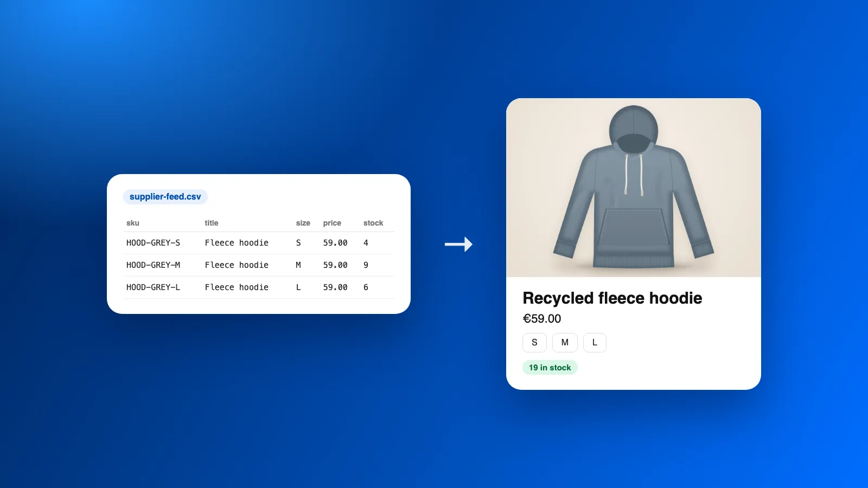Click stock value 4 in the HOOD-GREY-S row
The image size is (868, 488).
coord(366,243)
